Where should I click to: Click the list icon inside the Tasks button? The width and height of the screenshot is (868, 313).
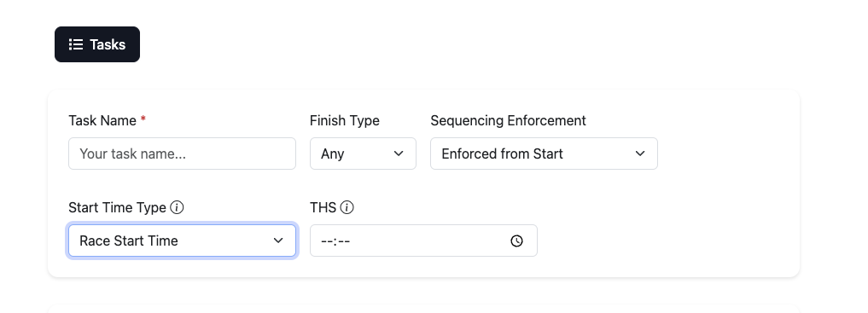(x=76, y=44)
